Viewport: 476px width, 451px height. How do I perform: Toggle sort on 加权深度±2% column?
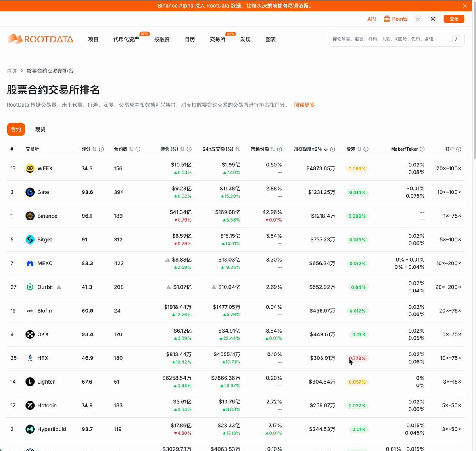tap(326, 149)
